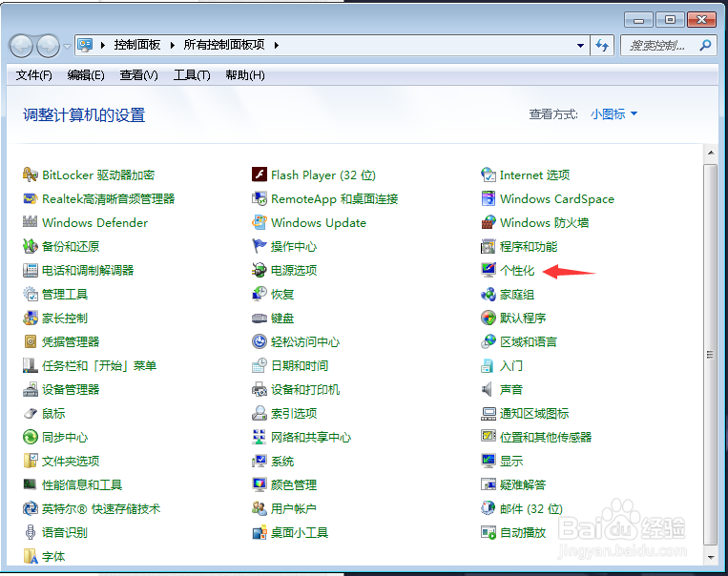The image size is (728, 576).
Task: Open the Windows CardSpace icon
Action: click(x=488, y=199)
